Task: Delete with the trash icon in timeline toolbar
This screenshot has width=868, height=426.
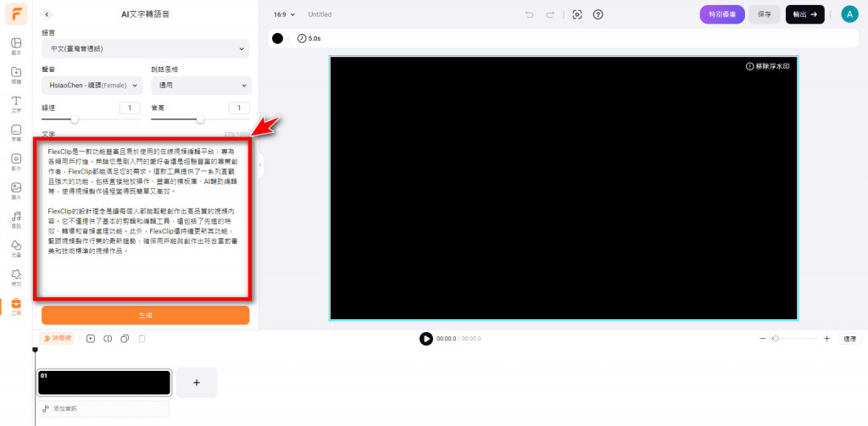Action: (142, 339)
